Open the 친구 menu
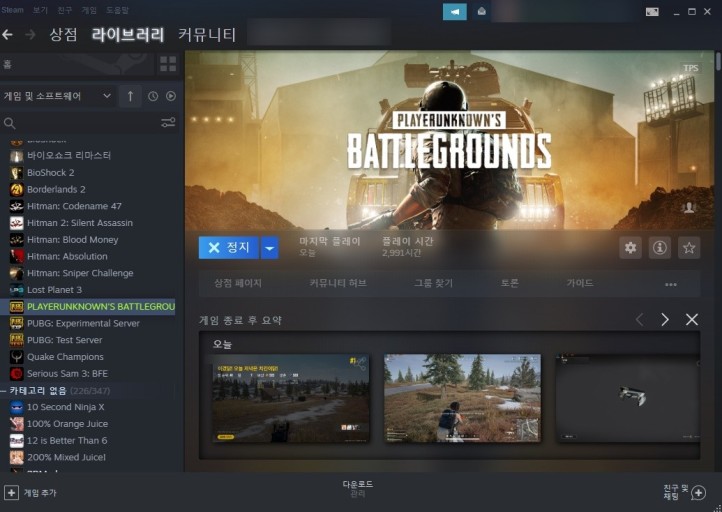Viewport: 722px width, 512px height. [x=64, y=10]
